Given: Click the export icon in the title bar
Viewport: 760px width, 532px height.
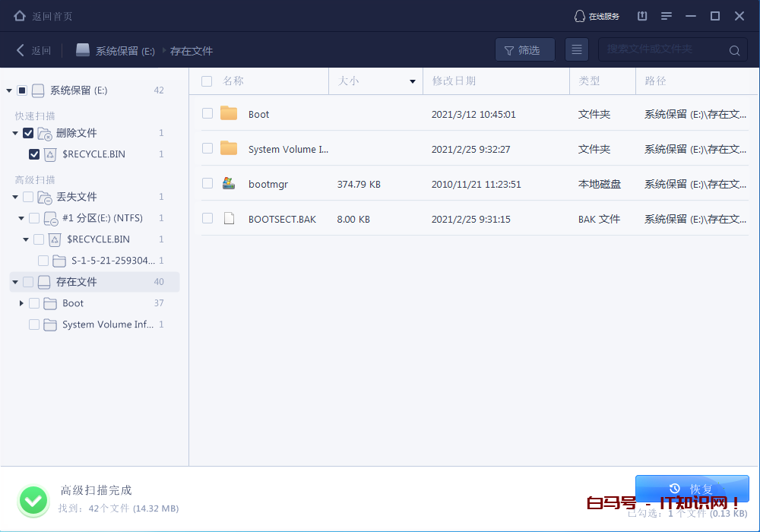Looking at the screenshot, I should click(642, 15).
